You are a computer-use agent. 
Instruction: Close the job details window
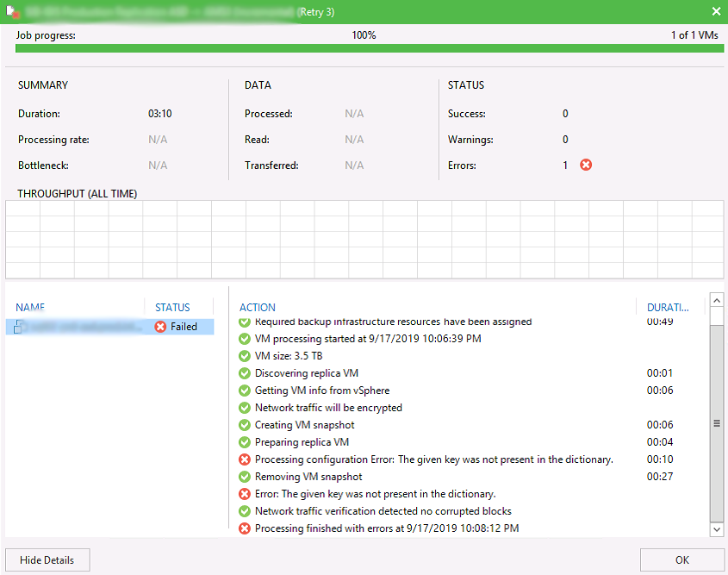click(x=716, y=11)
